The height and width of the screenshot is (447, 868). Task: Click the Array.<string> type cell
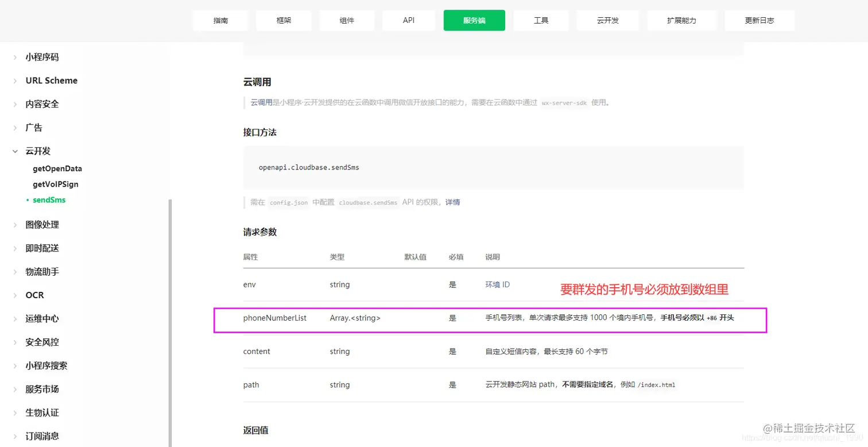click(x=355, y=318)
